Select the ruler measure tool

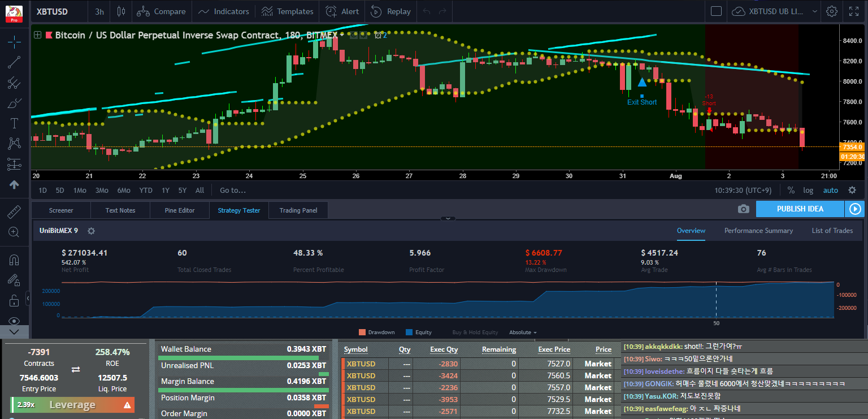tap(14, 212)
